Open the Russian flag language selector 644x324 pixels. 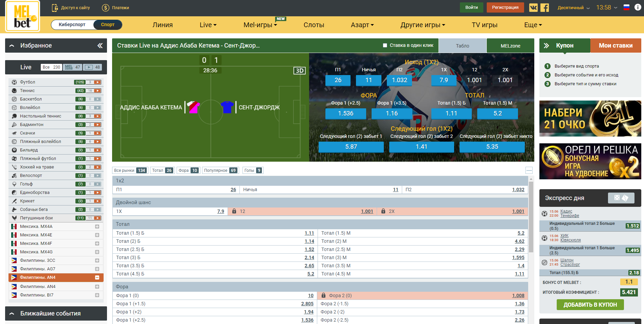pos(626,7)
